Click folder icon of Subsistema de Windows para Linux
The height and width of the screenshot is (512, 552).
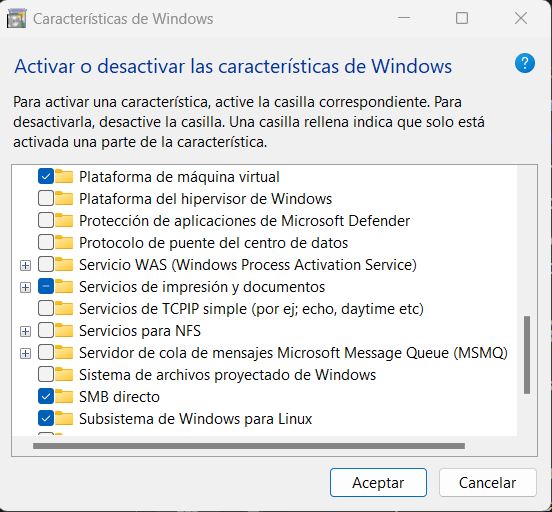point(64,419)
